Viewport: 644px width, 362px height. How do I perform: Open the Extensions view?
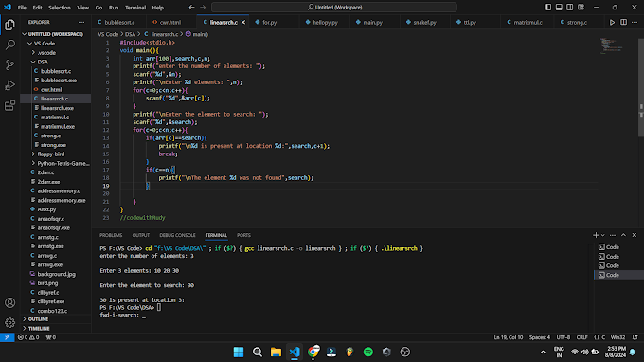[9, 105]
